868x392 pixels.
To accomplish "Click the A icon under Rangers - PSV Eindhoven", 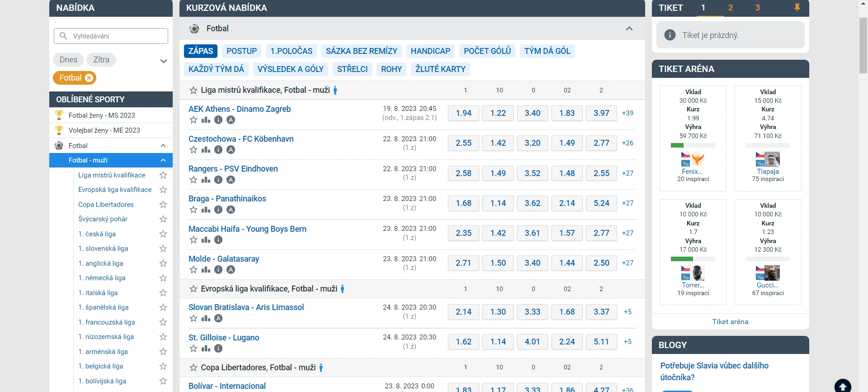I will [x=231, y=180].
